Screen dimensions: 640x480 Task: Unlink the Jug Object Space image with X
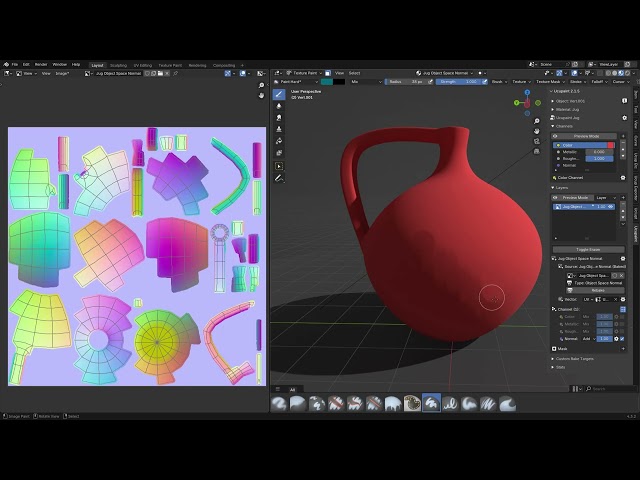pos(621,276)
